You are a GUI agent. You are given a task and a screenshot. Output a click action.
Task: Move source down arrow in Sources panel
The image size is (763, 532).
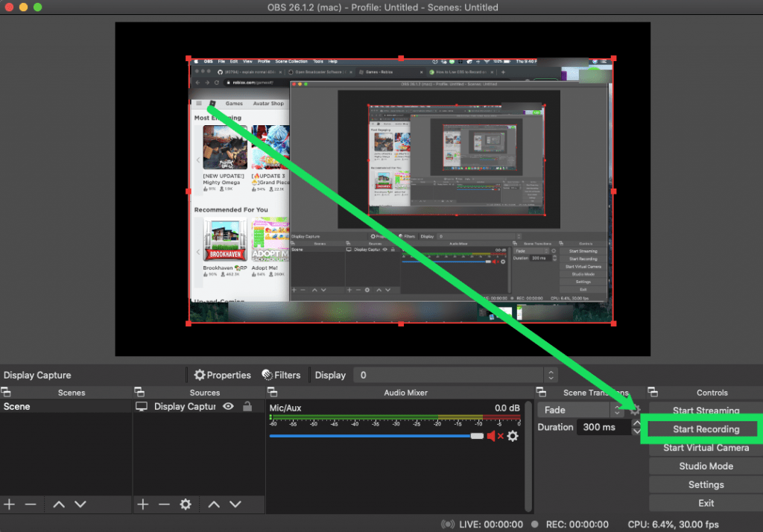(235, 504)
